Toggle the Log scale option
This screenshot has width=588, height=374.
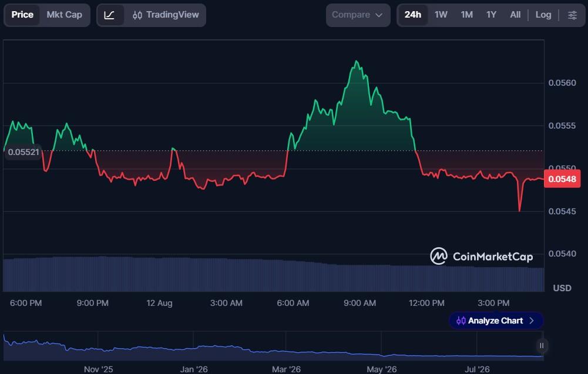pyautogui.click(x=543, y=15)
